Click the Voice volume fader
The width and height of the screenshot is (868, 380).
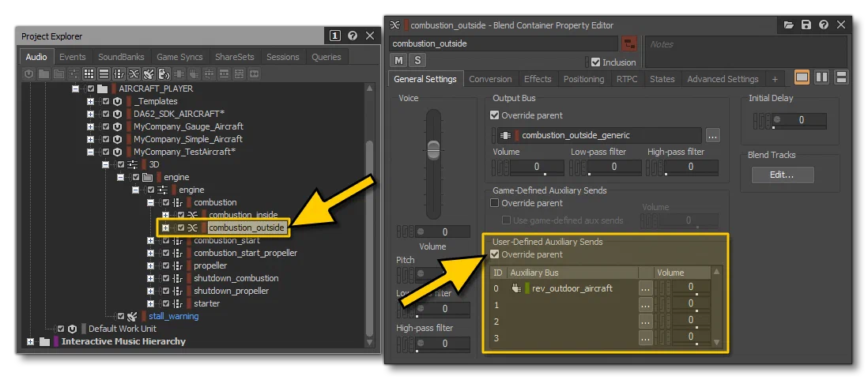click(433, 149)
